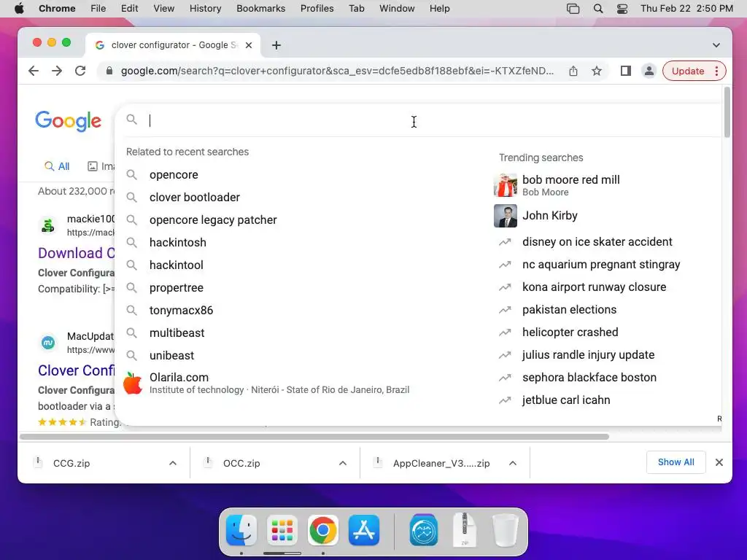Close the downloads bar

pyautogui.click(x=719, y=462)
